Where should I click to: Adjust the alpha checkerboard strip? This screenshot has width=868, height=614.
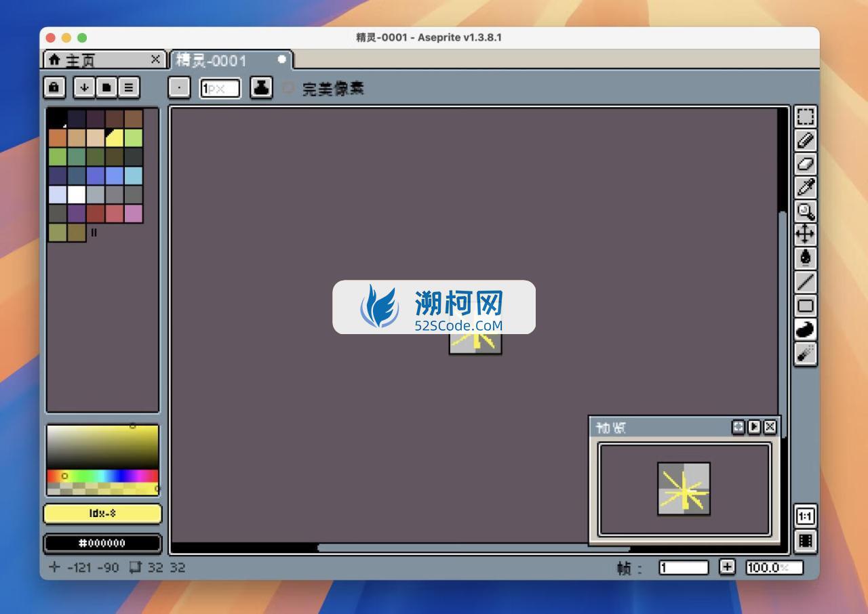click(102, 489)
